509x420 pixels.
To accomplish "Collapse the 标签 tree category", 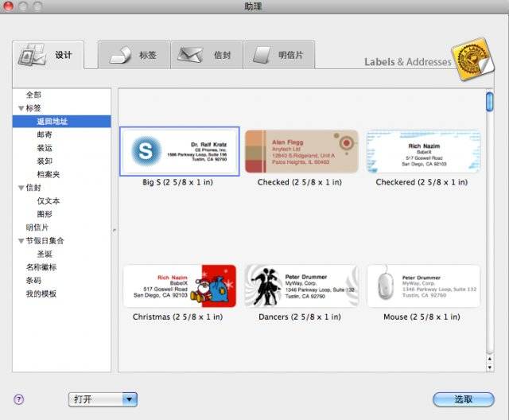I will click(21, 108).
